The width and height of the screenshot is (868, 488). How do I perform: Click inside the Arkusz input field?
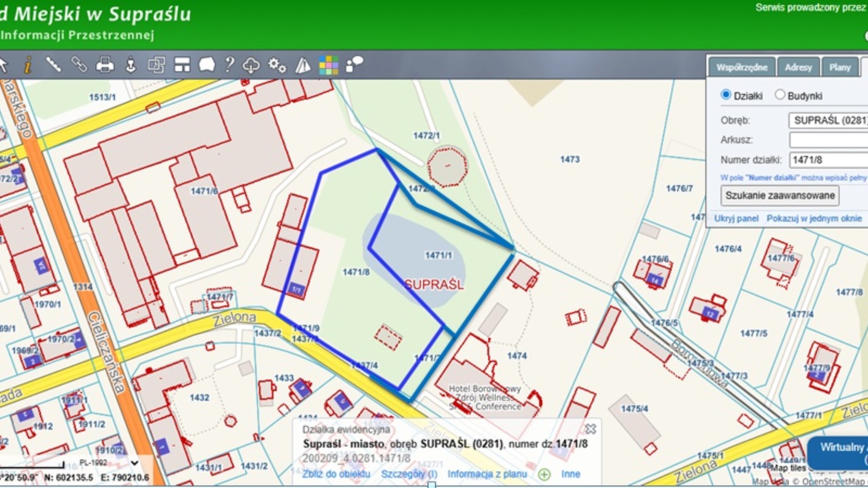click(x=829, y=140)
